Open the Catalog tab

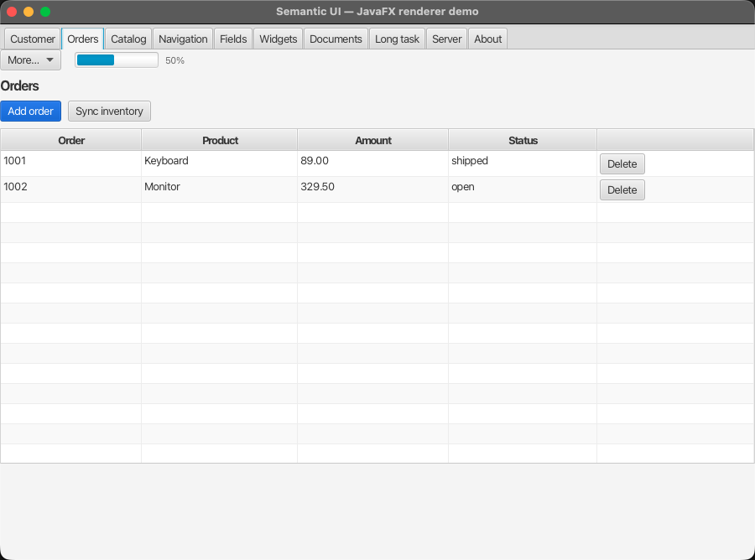(x=128, y=39)
